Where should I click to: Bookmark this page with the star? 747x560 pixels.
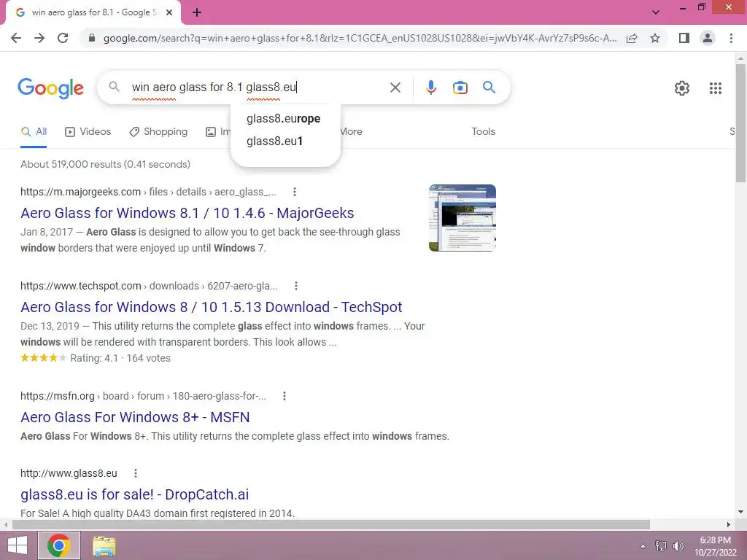point(655,38)
